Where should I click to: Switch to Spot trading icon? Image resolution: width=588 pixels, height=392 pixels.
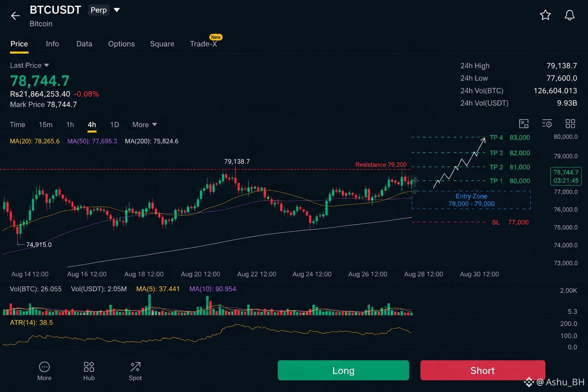(135, 371)
